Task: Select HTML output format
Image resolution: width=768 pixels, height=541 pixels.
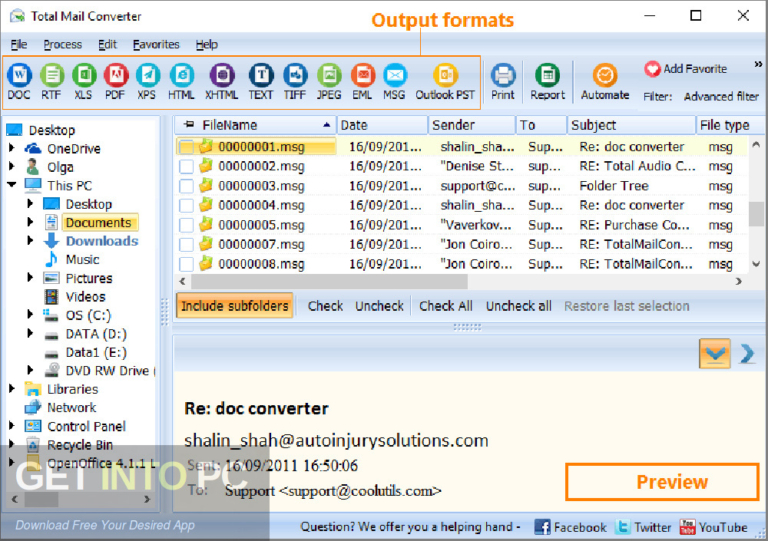Action: pos(181,82)
